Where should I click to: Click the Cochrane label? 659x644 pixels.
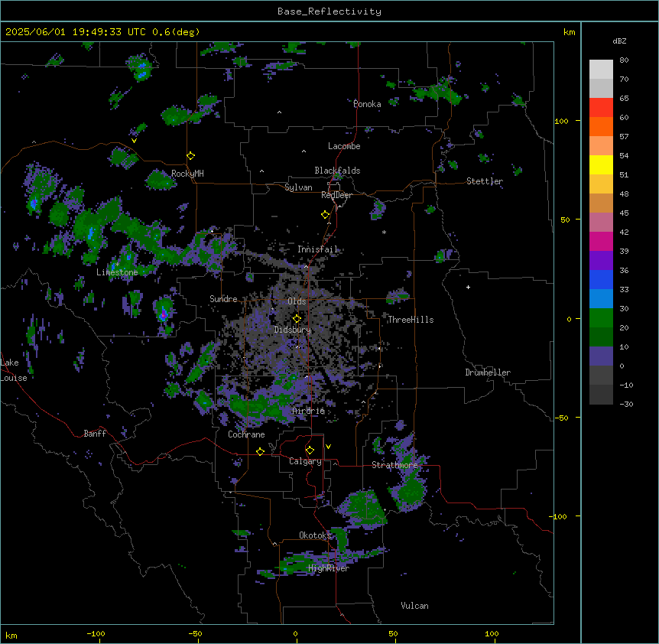[246, 434]
